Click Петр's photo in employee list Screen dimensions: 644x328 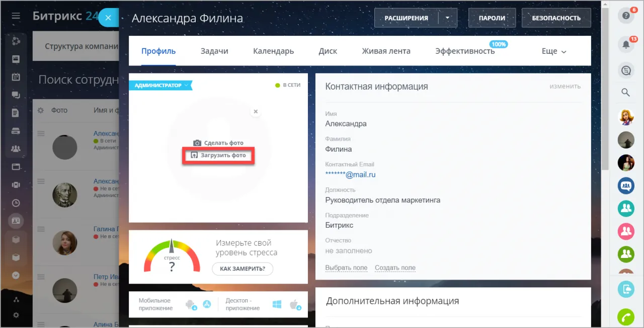[x=65, y=291]
